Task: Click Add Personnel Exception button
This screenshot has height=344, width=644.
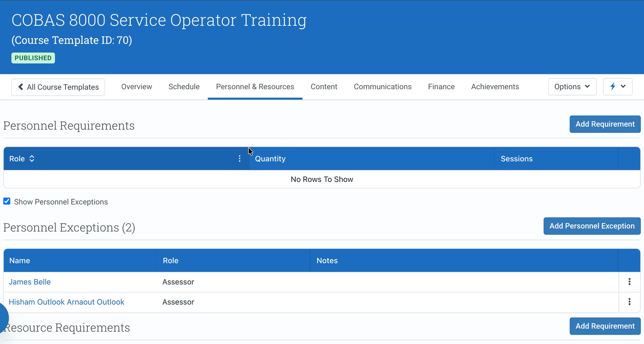Action: (x=592, y=226)
